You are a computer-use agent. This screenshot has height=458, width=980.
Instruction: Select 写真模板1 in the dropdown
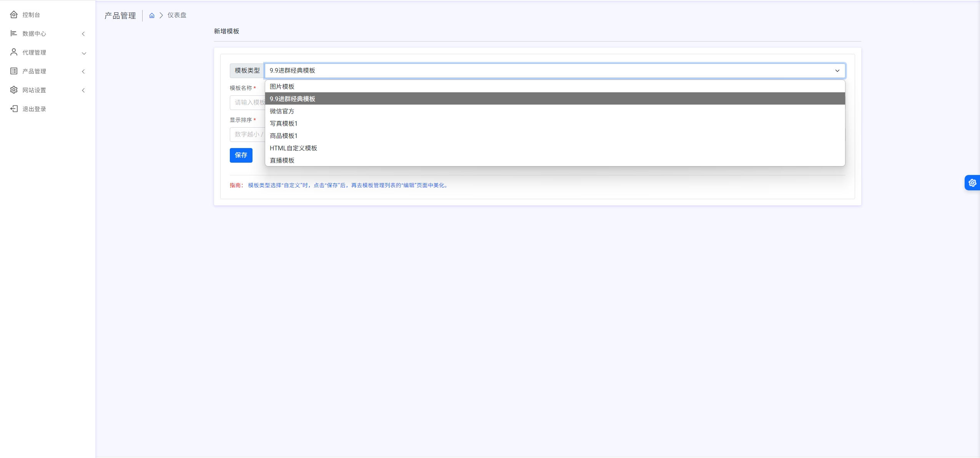284,123
